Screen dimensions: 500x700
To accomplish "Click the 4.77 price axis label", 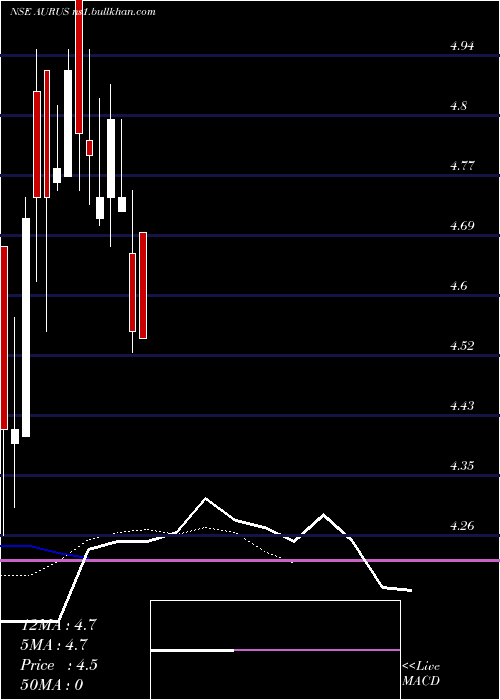I will pyautogui.click(x=462, y=166).
